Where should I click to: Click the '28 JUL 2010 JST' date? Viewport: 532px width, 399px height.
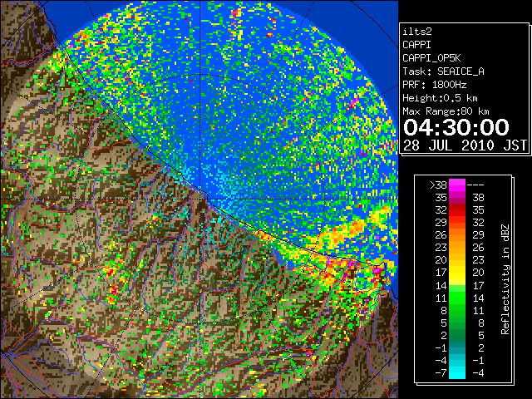click(x=465, y=145)
